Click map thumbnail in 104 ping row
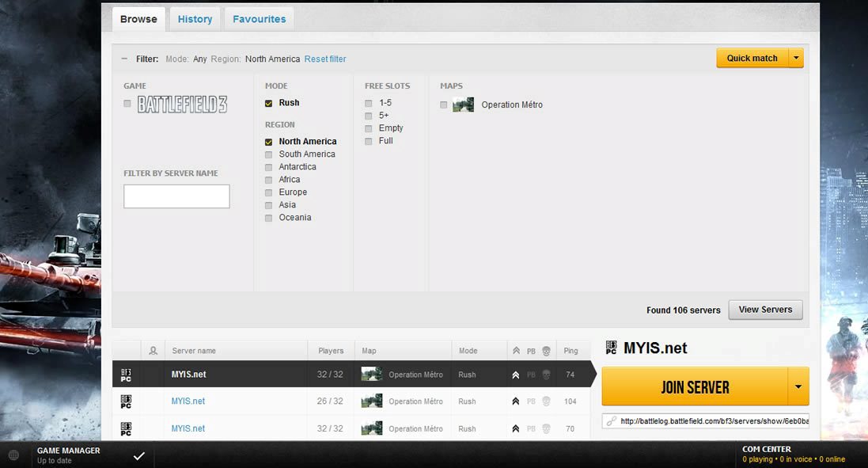The image size is (868, 468). [371, 401]
